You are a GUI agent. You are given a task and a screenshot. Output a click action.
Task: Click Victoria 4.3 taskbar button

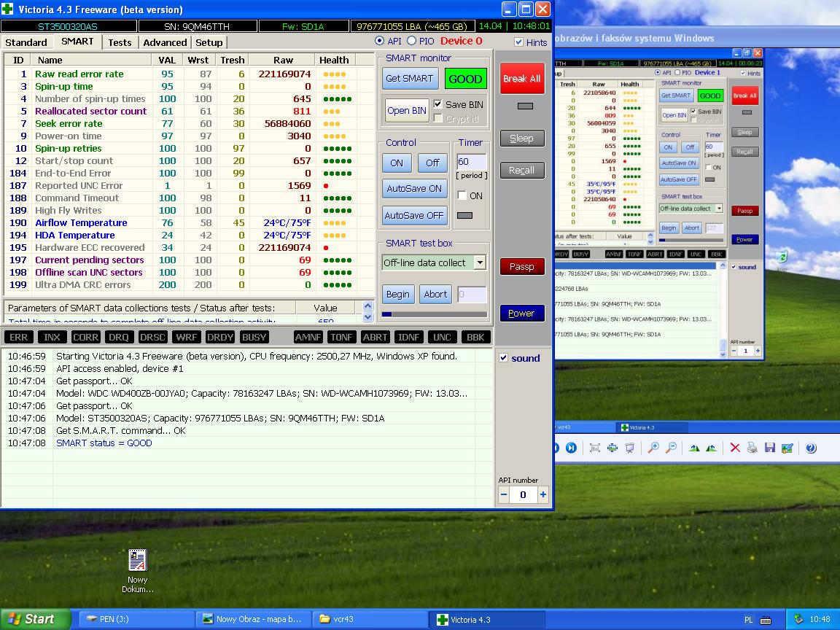point(486,619)
